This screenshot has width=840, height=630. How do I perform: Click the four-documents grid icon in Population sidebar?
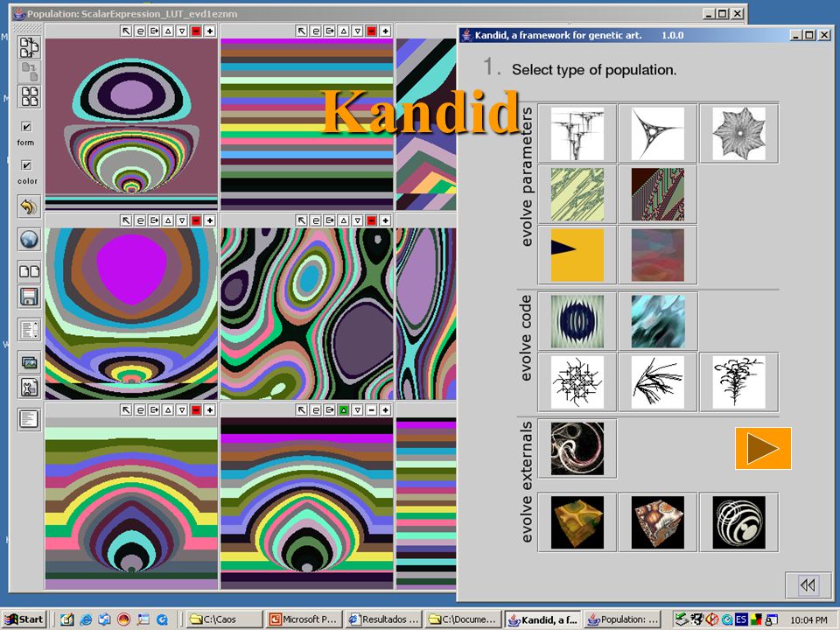[29, 97]
